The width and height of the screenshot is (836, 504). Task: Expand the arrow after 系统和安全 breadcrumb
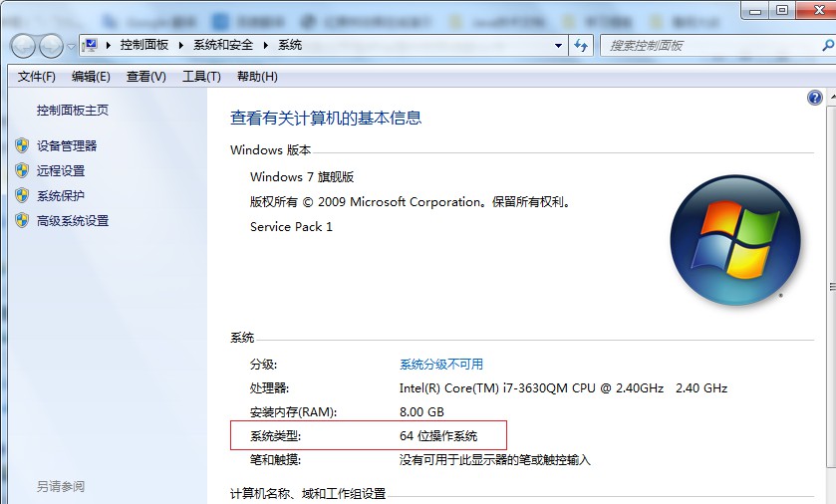click(x=265, y=45)
